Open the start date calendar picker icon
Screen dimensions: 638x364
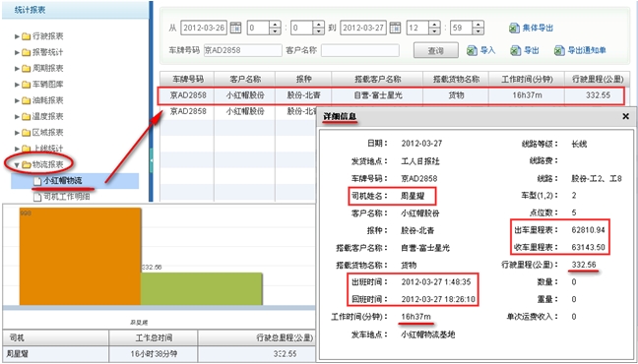pyautogui.click(x=235, y=28)
